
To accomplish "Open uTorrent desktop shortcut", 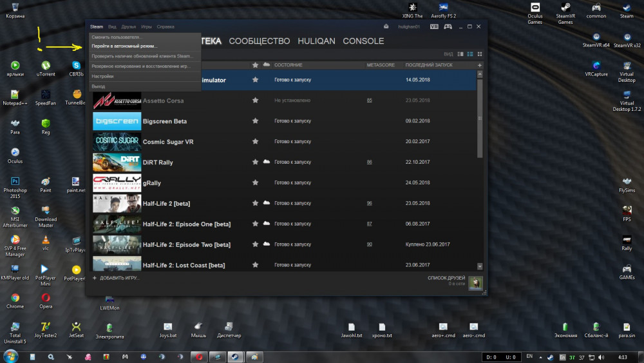I will click(46, 68).
